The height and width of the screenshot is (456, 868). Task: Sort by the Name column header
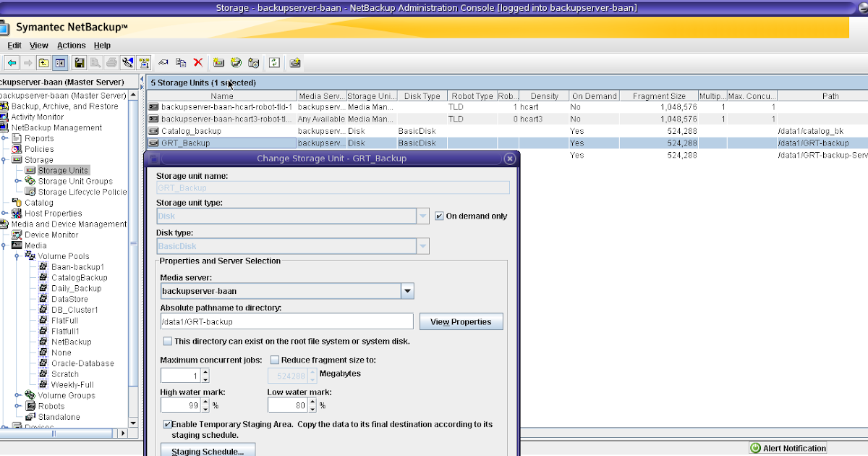click(x=221, y=96)
